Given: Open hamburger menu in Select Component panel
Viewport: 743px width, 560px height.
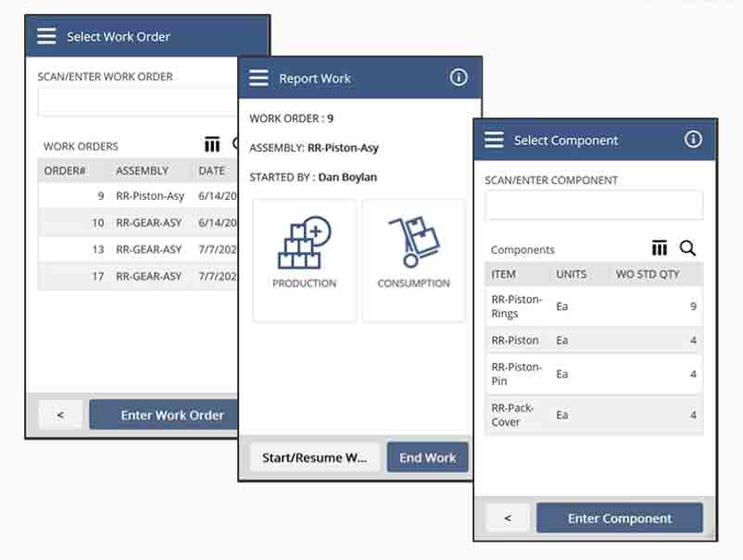Looking at the screenshot, I should (x=495, y=140).
